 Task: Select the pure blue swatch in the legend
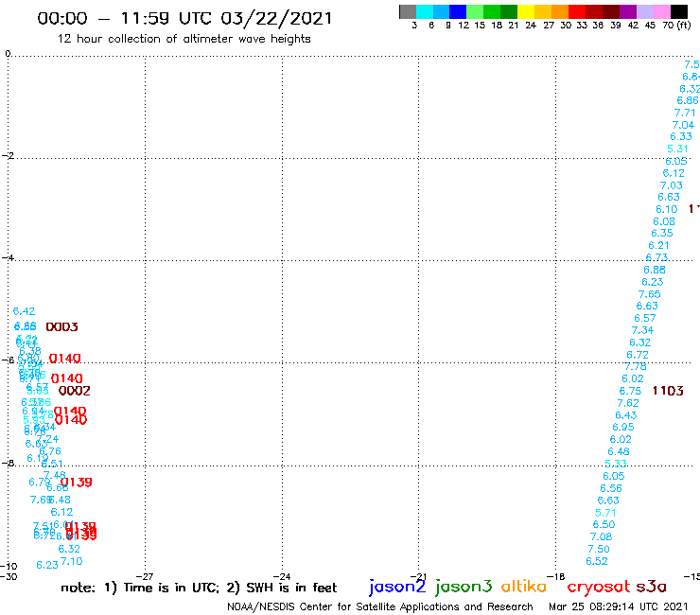(458, 11)
